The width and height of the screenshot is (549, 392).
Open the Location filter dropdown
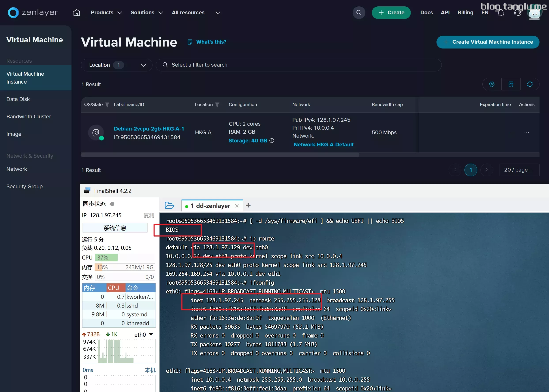coord(117,65)
